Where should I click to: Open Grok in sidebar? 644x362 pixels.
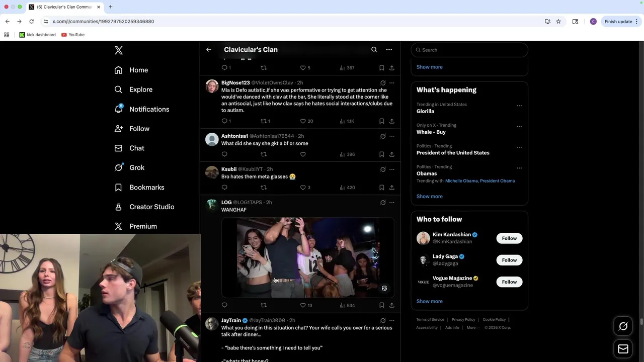129,168
